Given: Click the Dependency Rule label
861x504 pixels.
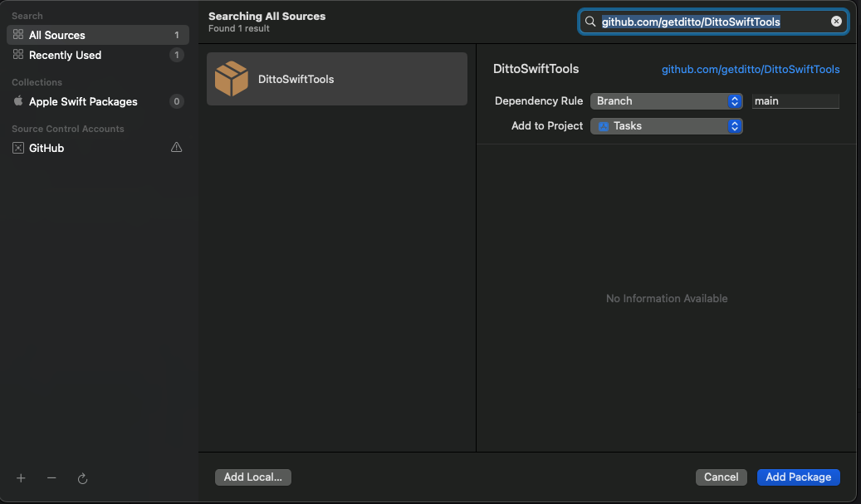Looking at the screenshot, I should coord(538,101).
